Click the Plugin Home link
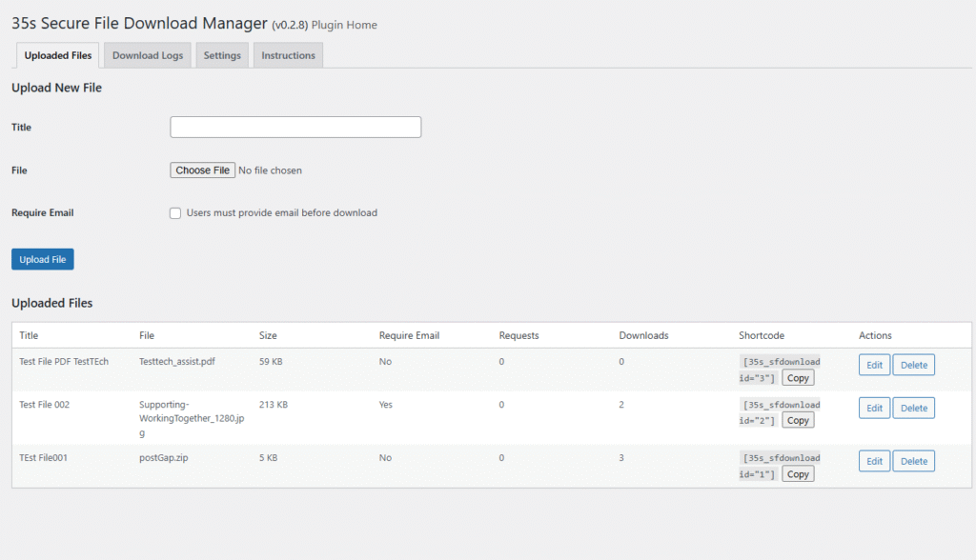976x560 pixels. [344, 25]
